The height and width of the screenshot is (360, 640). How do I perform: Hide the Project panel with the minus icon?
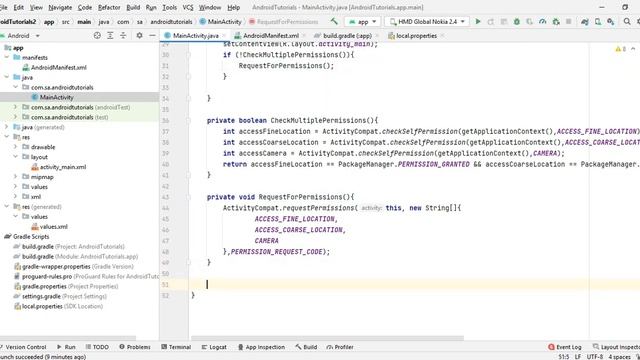click(x=152, y=36)
